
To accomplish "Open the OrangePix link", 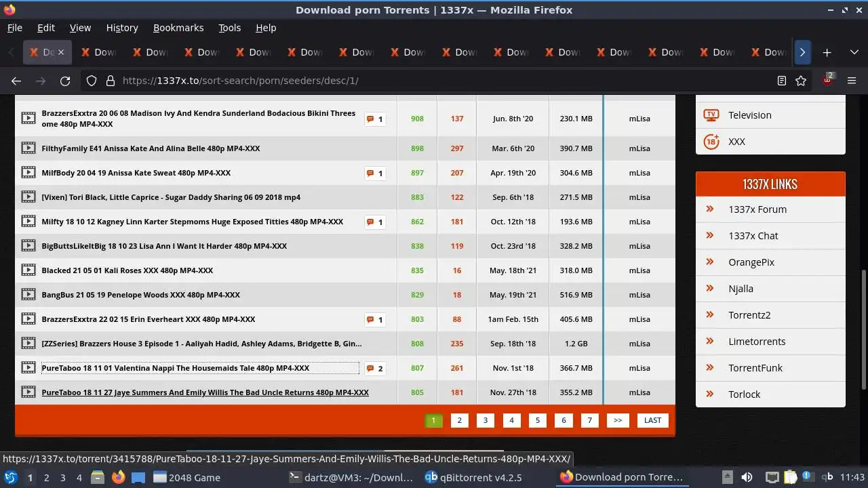I will (751, 262).
